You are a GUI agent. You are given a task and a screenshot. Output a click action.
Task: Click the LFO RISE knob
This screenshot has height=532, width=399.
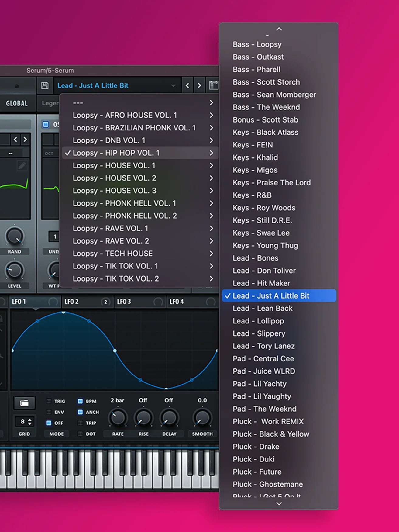[x=143, y=418]
